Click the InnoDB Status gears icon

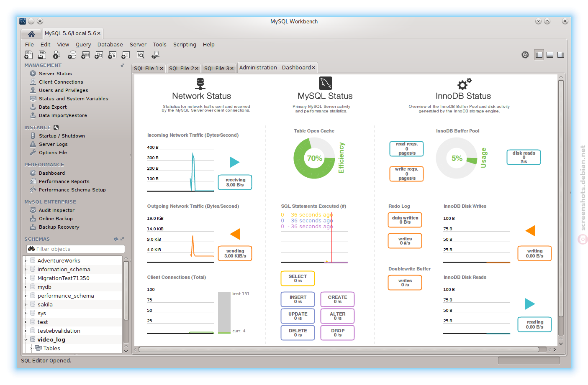(464, 84)
